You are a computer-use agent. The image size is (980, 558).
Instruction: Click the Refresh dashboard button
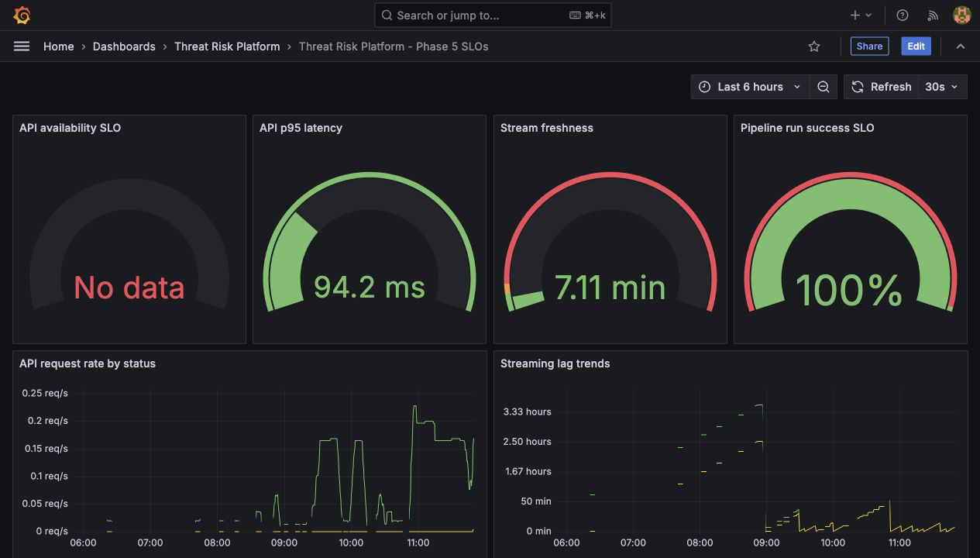tap(881, 87)
